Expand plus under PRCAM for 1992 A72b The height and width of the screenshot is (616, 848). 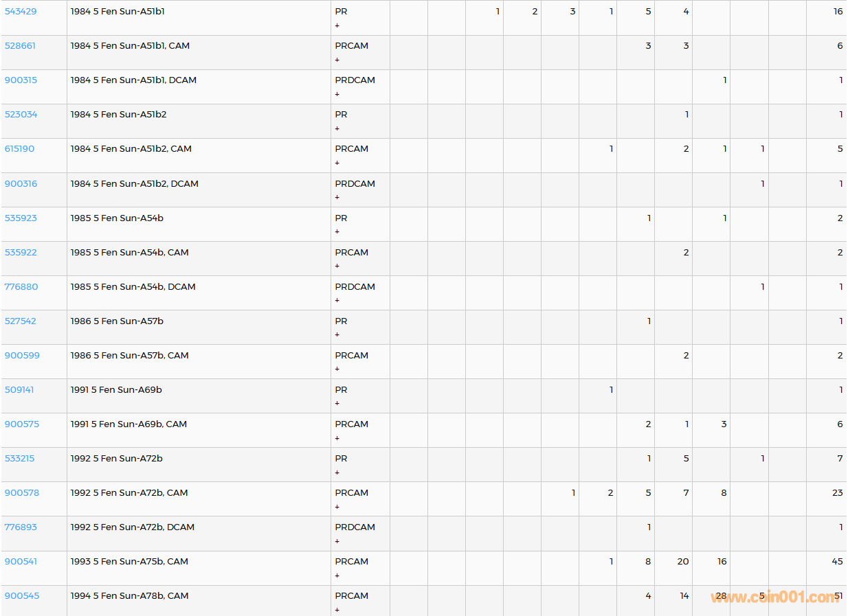click(337, 507)
